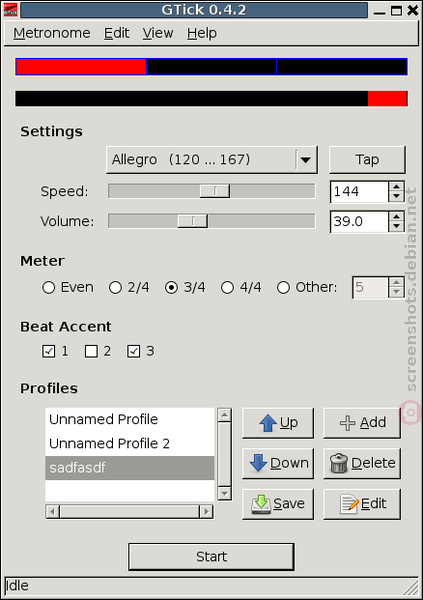Click the Volume slider handle
This screenshot has height=600, width=423.
(x=193, y=221)
